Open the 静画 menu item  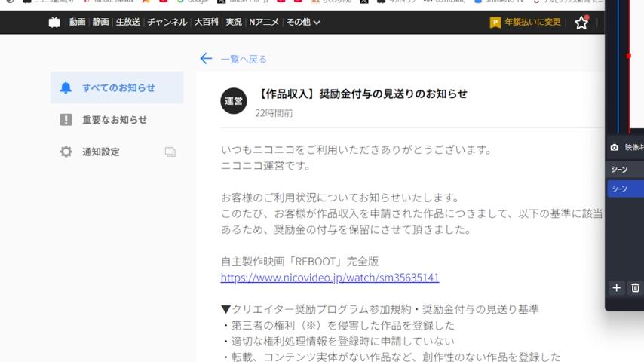100,22
